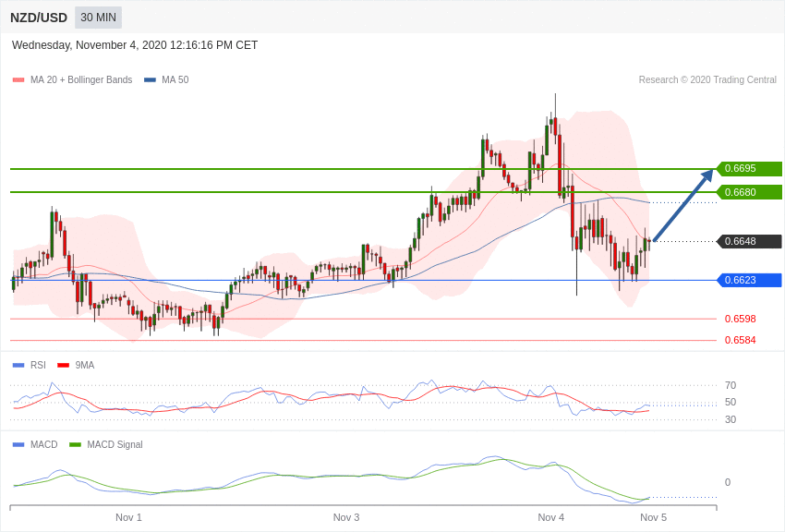Click the MA 50 legend label

click(x=175, y=79)
